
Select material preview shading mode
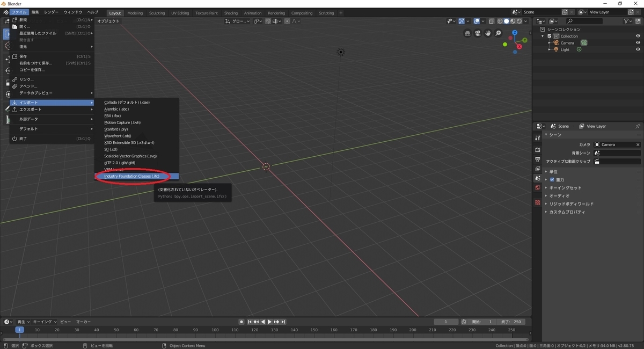(x=513, y=21)
